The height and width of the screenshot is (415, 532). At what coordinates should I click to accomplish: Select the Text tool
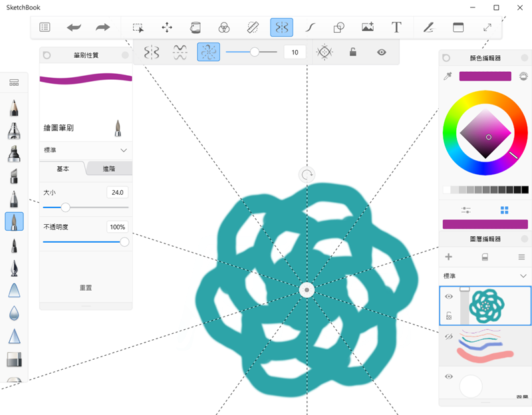(396, 27)
